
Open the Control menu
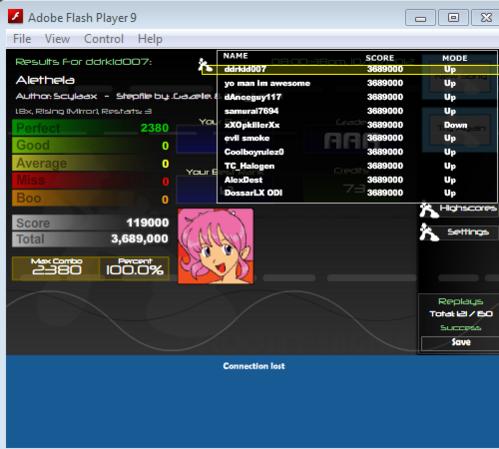pyautogui.click(x=104, y=39)
